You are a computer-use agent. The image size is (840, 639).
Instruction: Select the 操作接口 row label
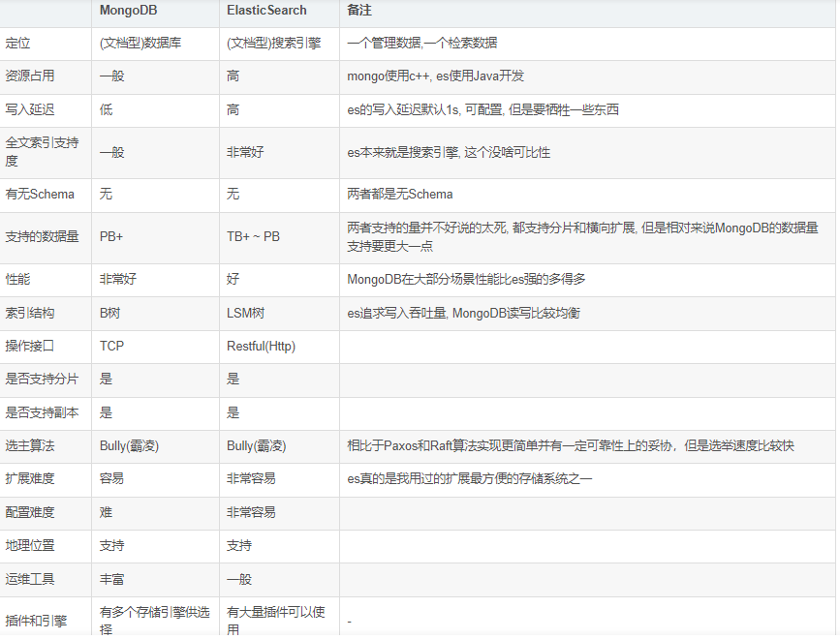30,346
